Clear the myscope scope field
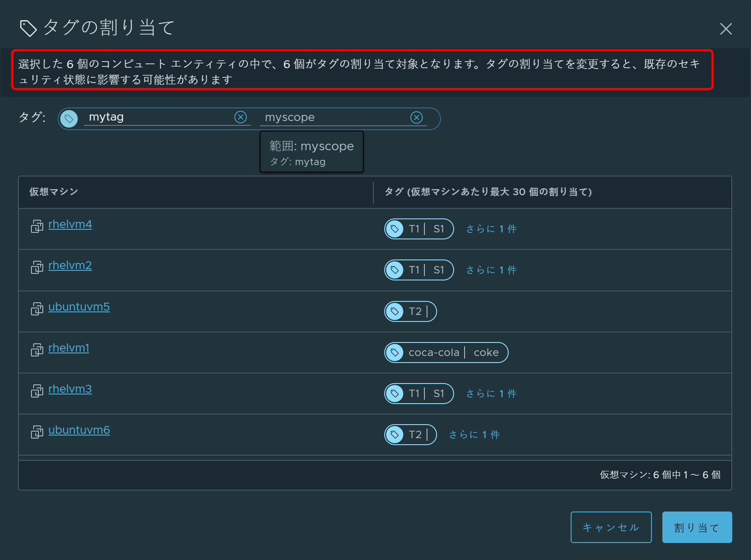The image size is (751, 560). (417, 118)
